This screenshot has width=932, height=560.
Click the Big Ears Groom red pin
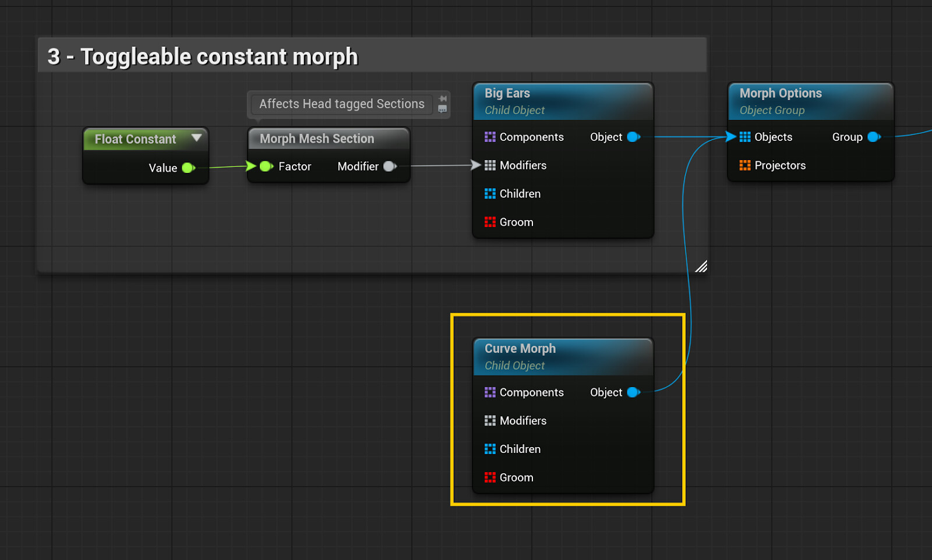[490, 222]
